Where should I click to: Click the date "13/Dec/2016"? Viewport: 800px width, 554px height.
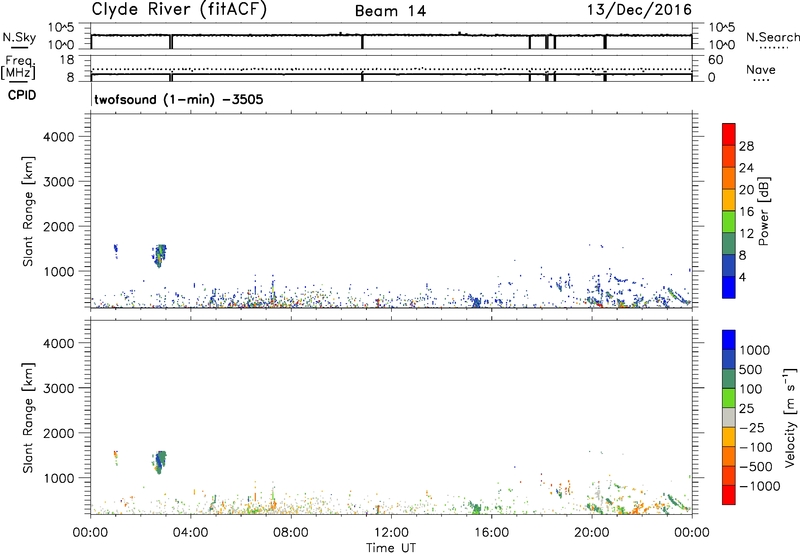(x=639, y=9)
